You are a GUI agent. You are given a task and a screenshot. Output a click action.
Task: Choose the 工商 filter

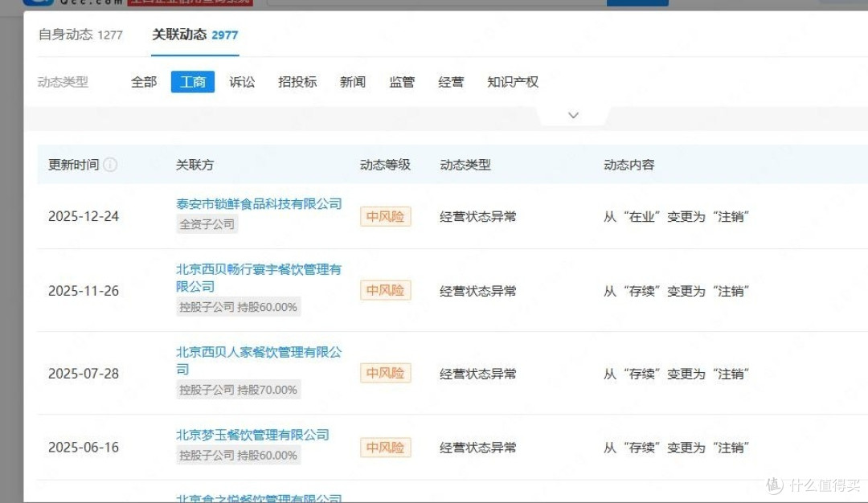[x=193, y=82]
